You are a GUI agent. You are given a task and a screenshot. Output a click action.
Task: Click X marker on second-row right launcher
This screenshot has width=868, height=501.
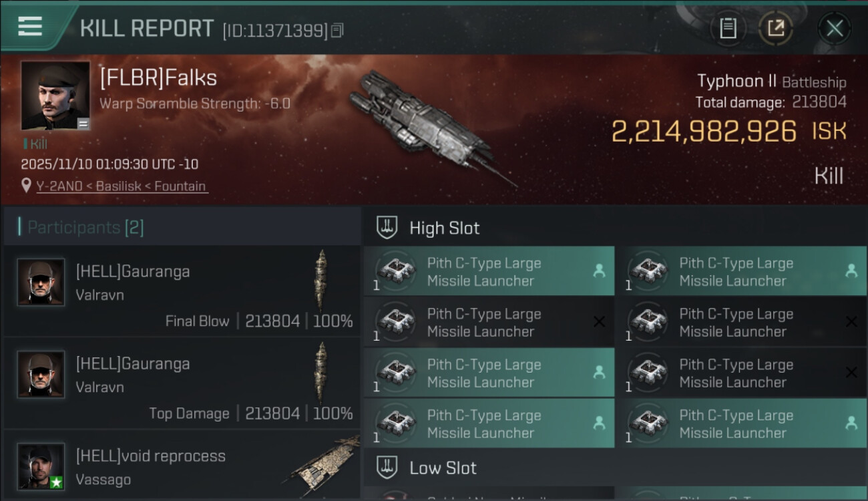[851, 322]
